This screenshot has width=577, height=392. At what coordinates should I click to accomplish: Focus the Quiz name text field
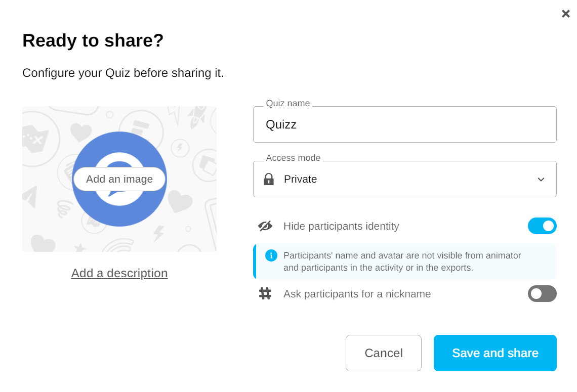coord(405,124)
